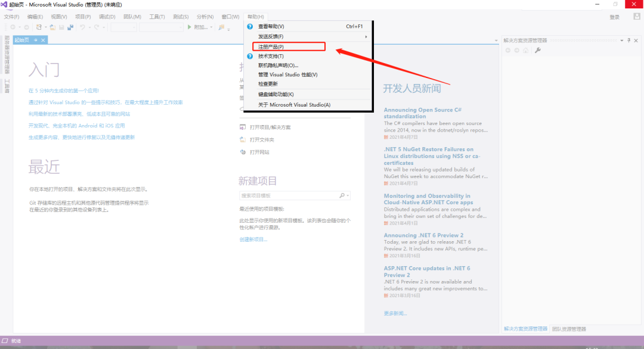Click the status bar icon beside 就绪
This screenshot has width=644, height=349.
click(5, 341)
